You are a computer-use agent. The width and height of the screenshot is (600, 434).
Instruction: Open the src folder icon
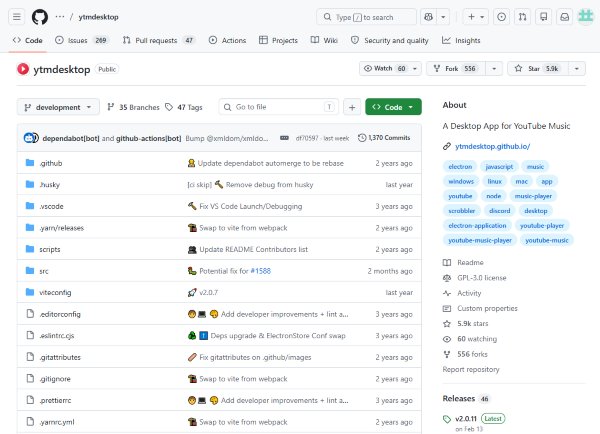tap(30, 271)
